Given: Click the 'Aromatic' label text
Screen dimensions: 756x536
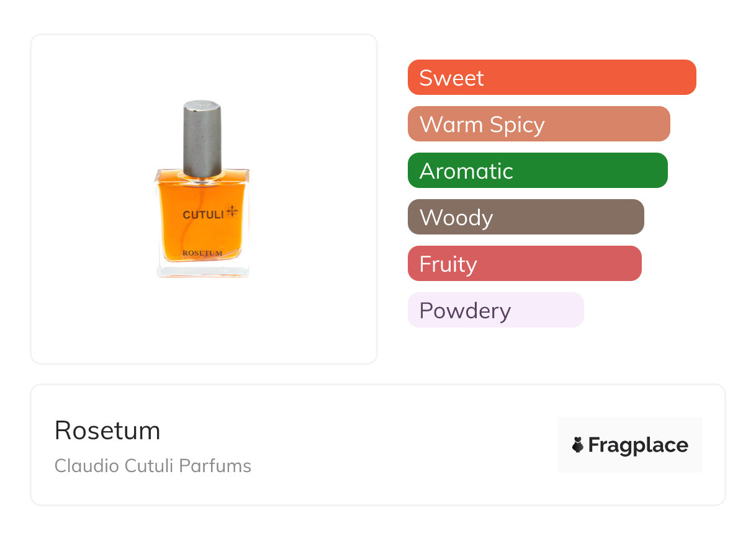Looking at the screenshot, I should coord(466,171).
